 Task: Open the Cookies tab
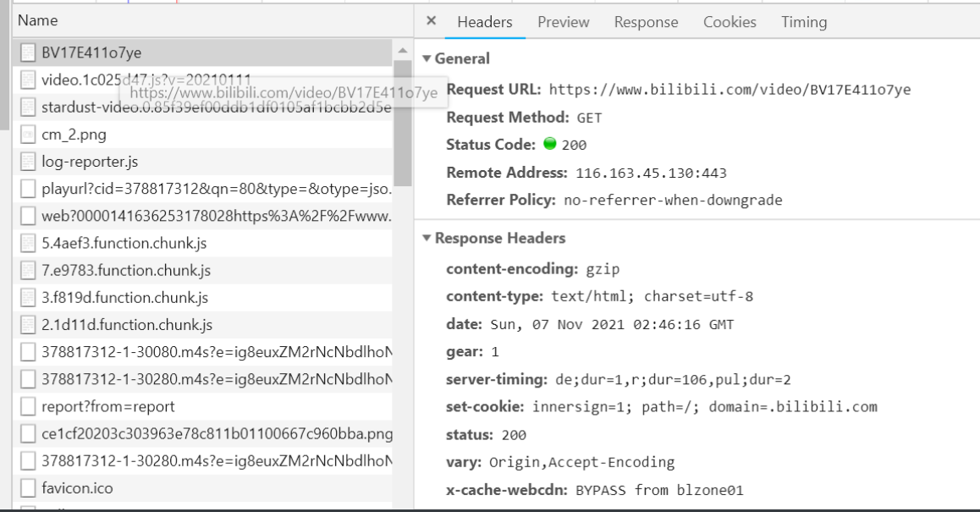point(729,22)
